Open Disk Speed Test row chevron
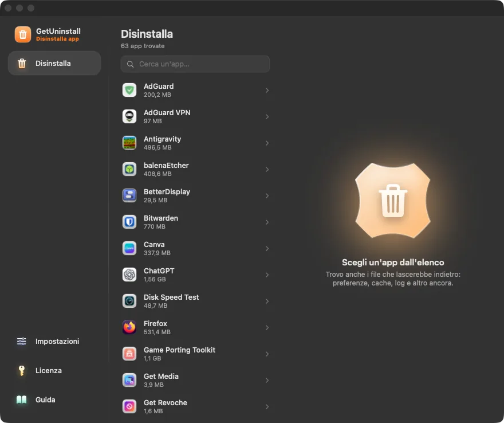This screenshot has height=423, width=504. [267, 301]
